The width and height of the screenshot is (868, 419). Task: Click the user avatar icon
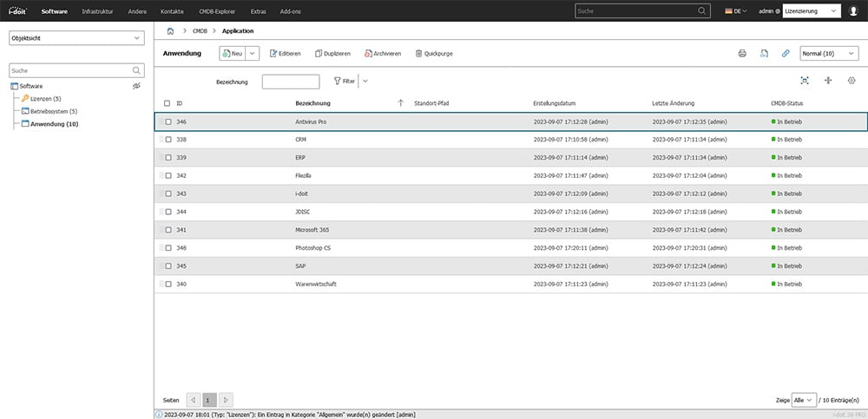pyautogui.click(x=853, y=11)
